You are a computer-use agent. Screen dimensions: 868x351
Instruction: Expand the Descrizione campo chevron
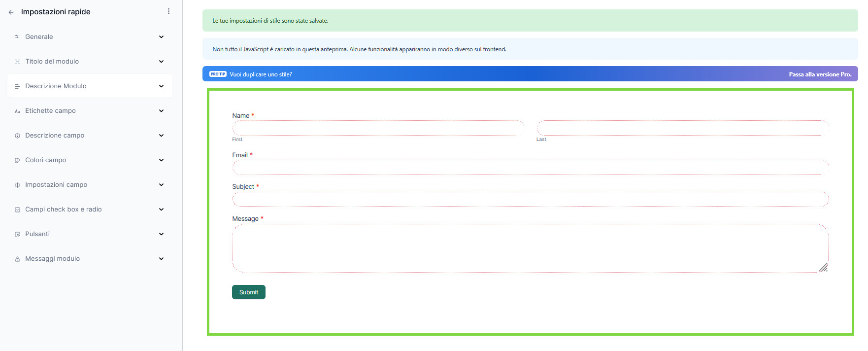pyautogui.click(x=161, y=135)
